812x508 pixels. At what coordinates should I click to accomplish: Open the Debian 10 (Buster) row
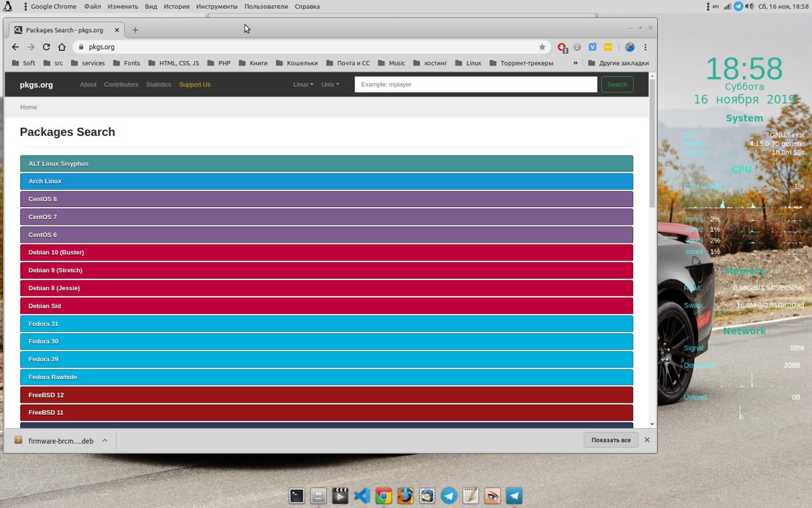pyautogui.click(x=327, y=253)
